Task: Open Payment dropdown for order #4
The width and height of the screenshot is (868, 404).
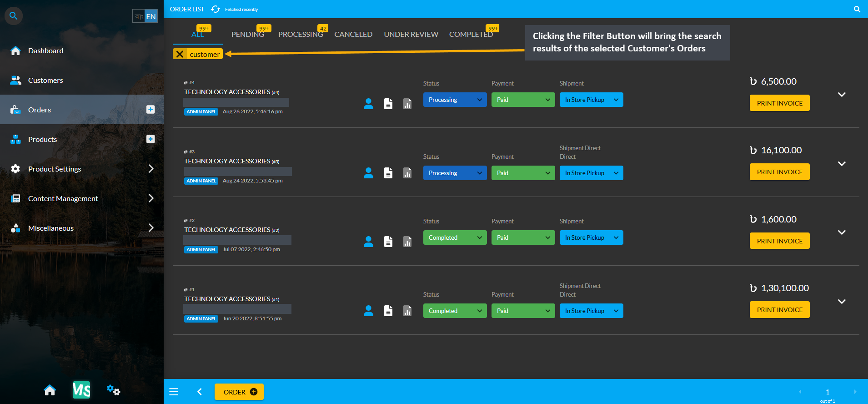Action: click(x=523, y=100)
